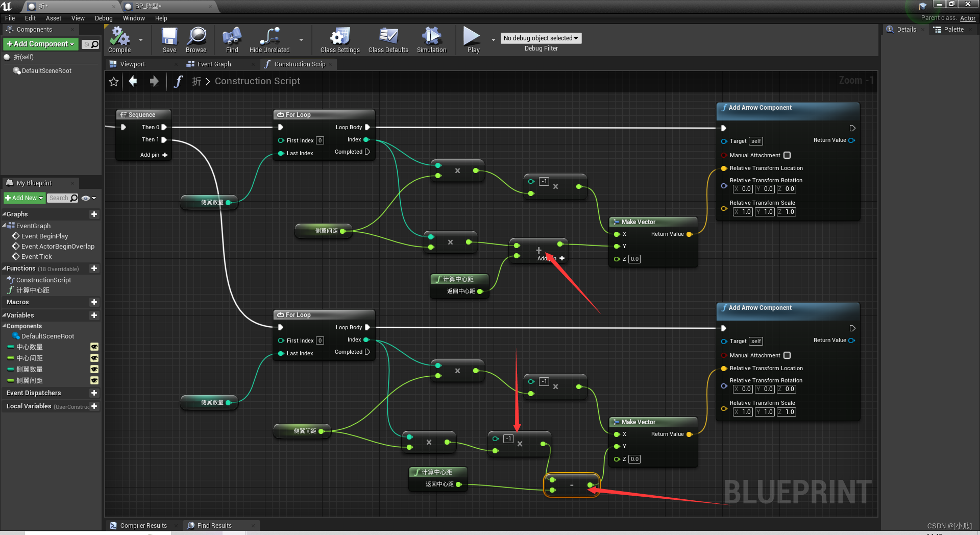
Task: Navigate back in graph history
Action: tap(133, 81)
